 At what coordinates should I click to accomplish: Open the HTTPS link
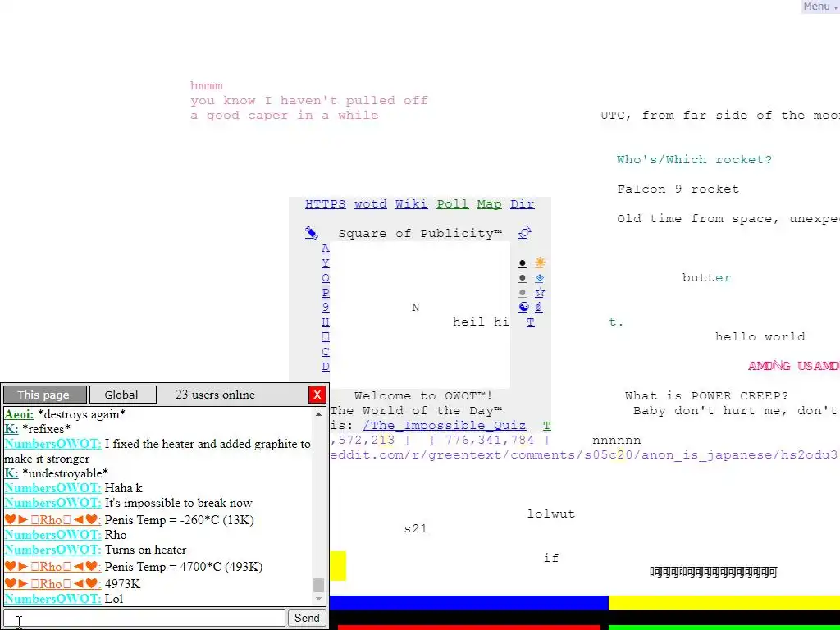click(325, 204)
